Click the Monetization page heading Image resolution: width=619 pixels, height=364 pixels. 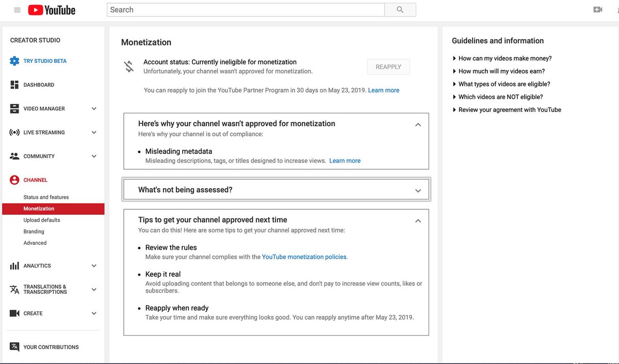pos(146,42)
